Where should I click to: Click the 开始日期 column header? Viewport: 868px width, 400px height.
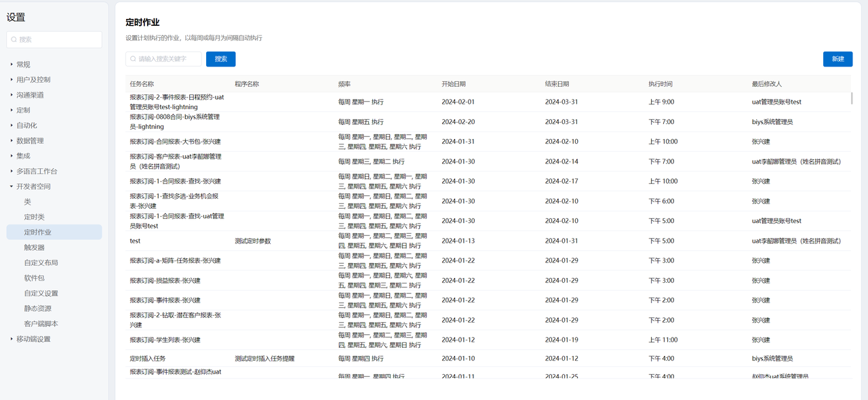click(454, 84)
